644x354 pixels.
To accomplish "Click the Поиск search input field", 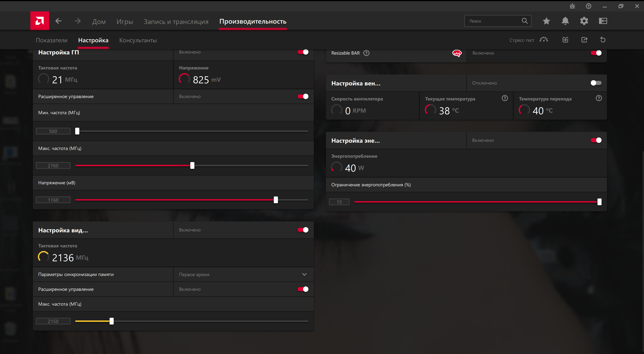I will pyautogui.click(x=493, y=21).
